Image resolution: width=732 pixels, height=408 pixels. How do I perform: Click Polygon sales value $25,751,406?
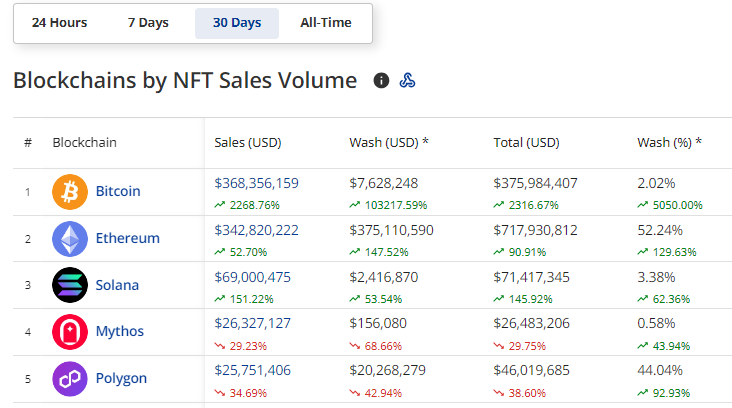pos(252,370)
